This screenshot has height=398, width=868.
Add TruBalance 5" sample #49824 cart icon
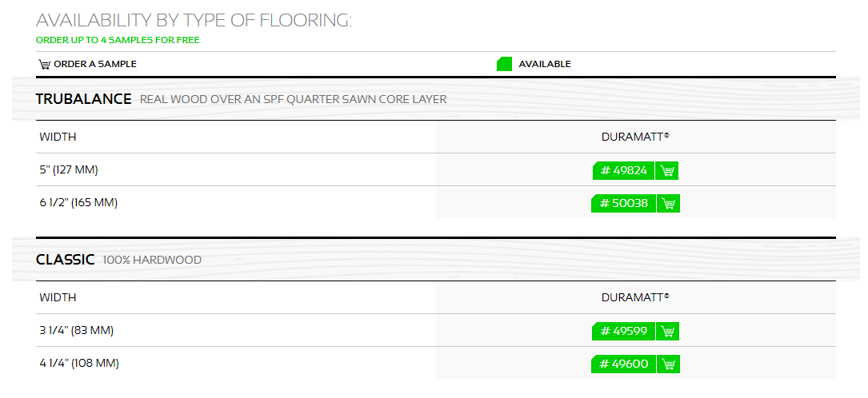coord(667,171)
